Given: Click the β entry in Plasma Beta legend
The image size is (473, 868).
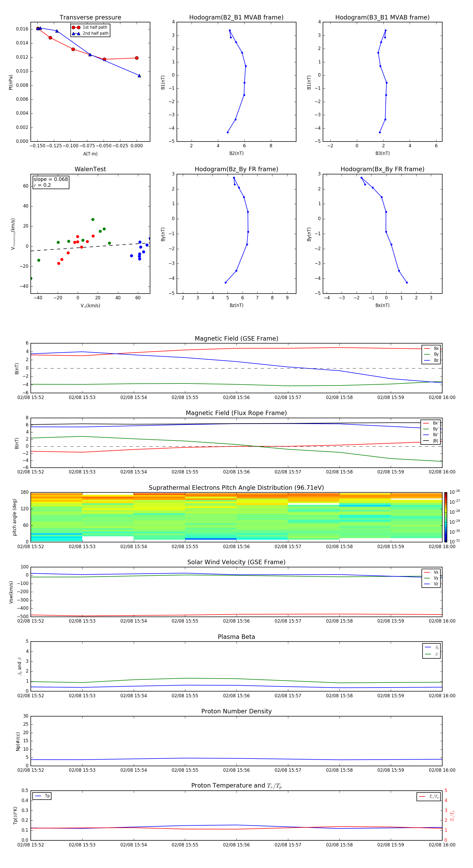Looking at the screenshot, I should point(431,654).
